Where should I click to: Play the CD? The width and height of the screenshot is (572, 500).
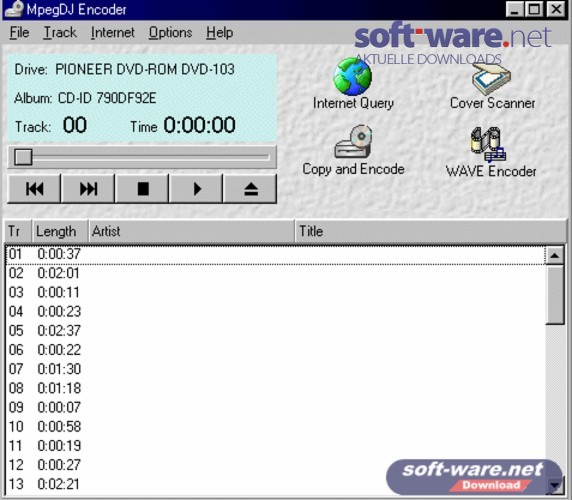tap(196, 189)
